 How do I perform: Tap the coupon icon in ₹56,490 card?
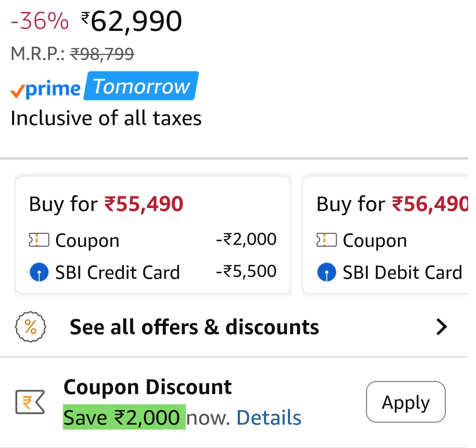coord(326,240)
